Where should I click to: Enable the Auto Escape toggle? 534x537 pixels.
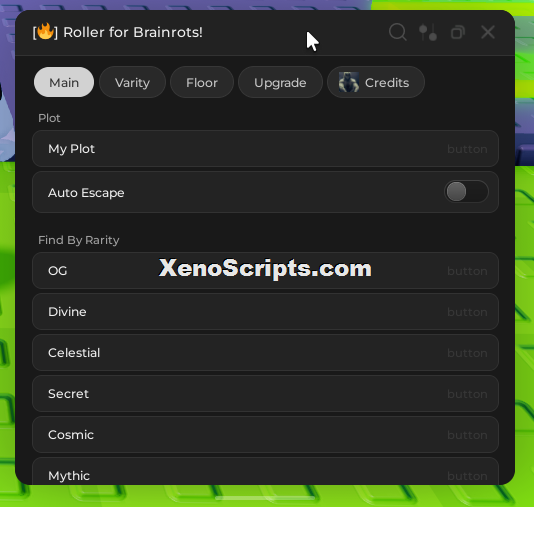[466, 191]
